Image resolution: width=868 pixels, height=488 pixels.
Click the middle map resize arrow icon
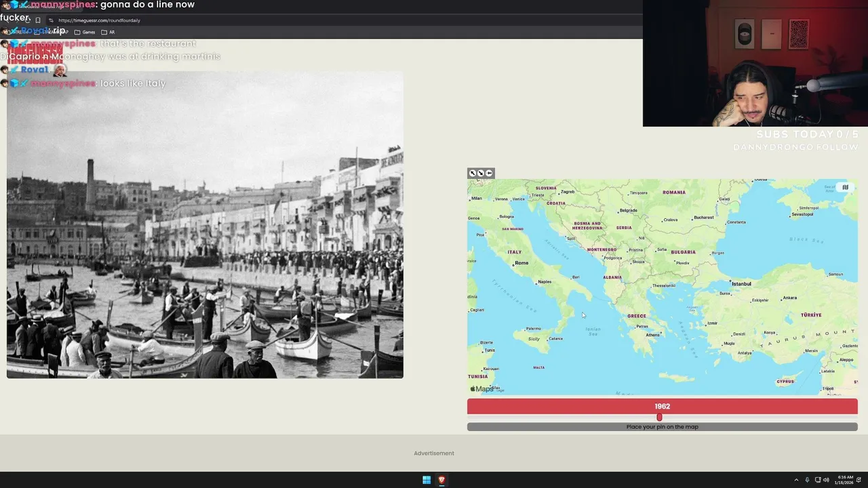click(481, 173)
